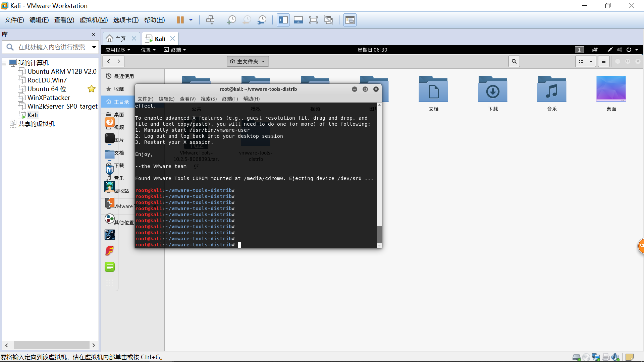
Task: Launch Firefox from the Kali dock
Action: [x=110, y=122]
